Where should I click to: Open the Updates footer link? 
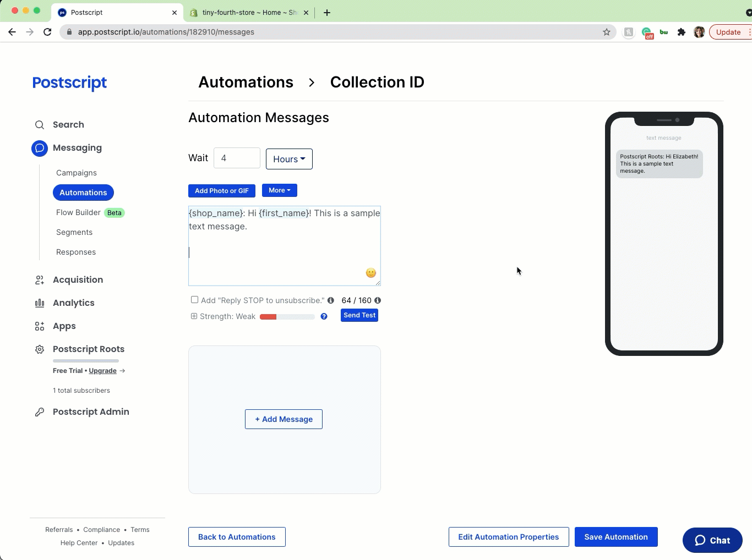pyautogui.click(x=121, y=543)
